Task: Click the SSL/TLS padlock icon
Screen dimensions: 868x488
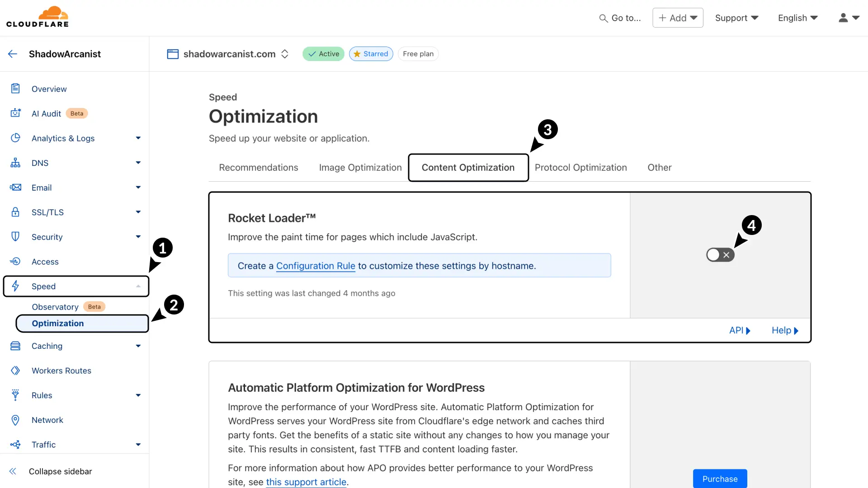Action: [x=15, y=212]
